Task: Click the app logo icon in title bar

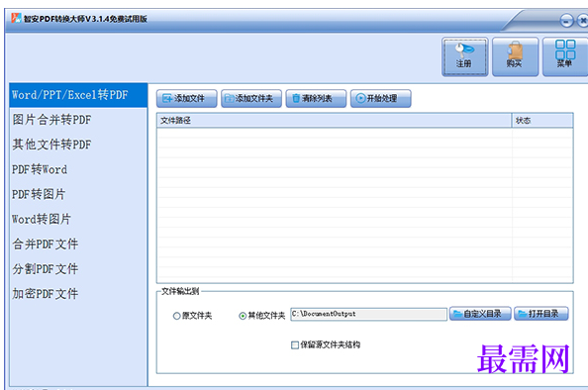Action: click(16, 18)
